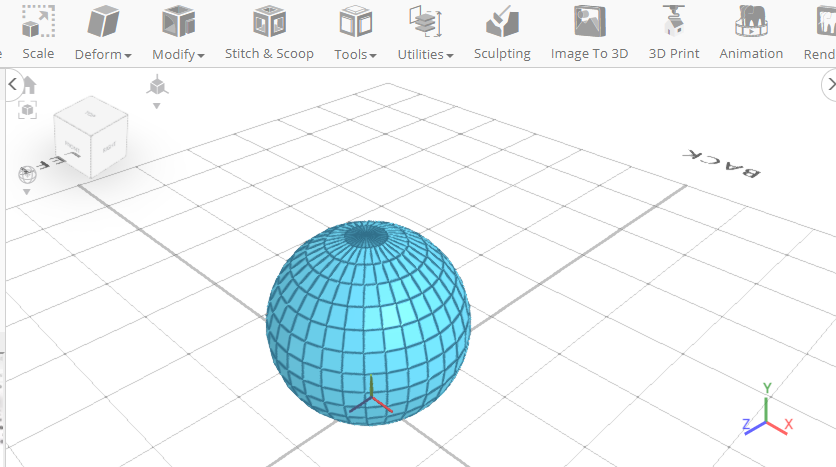Expand the arrow below the projection icon

[157, 106]
